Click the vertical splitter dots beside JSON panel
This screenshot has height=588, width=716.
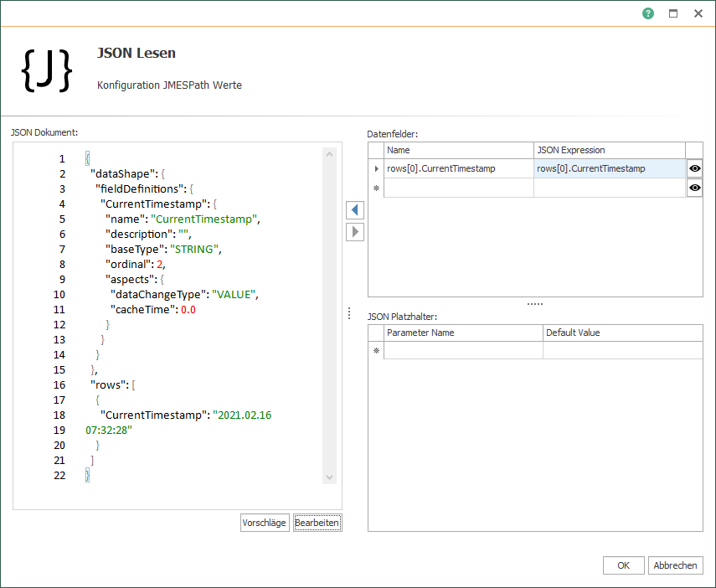click(349, 313)
